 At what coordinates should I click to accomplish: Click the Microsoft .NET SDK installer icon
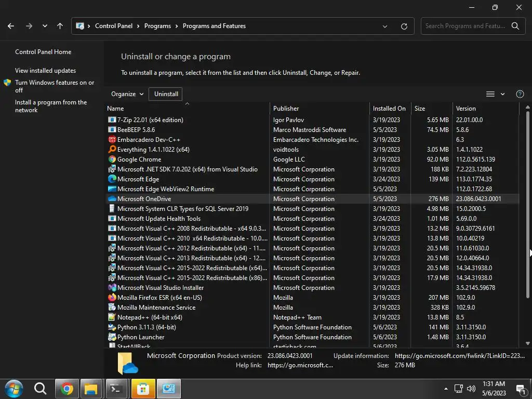coord(112,169)
